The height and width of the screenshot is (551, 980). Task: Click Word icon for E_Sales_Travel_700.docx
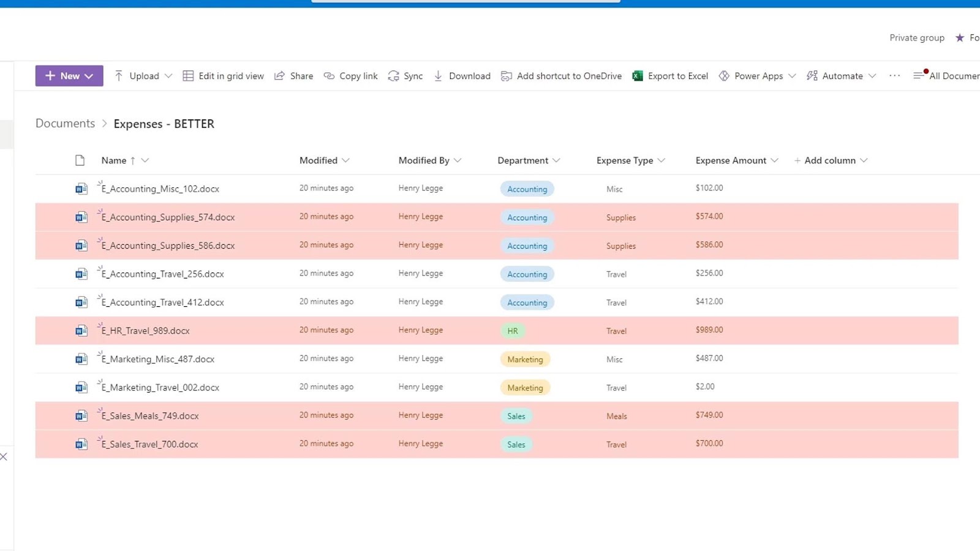81,444
